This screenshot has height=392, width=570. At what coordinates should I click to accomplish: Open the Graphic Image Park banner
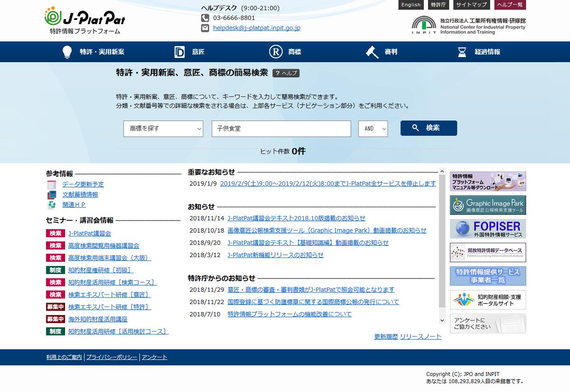point(488,205)
